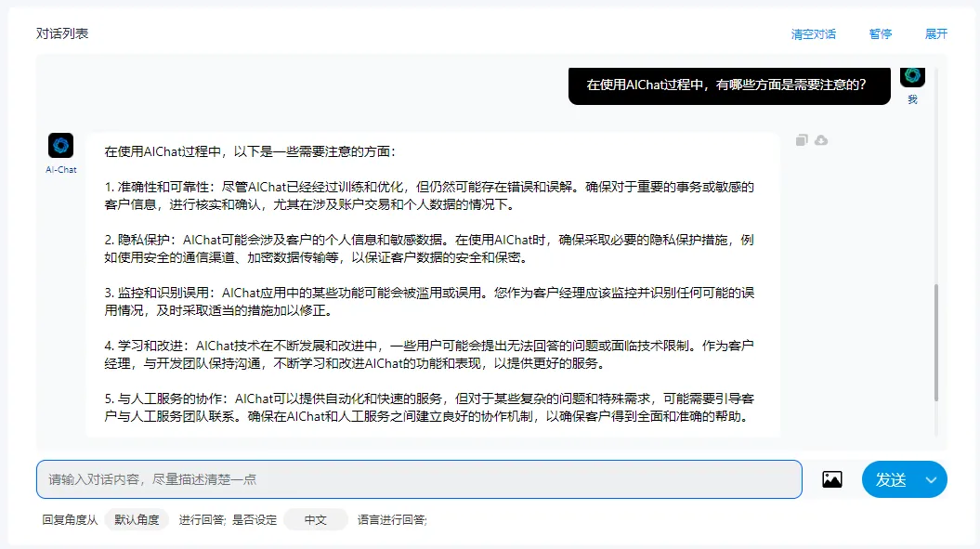Image resolution: width=980 pixels, height=549 pixels.
Task: Click the AI-Chat name label under avatar
Action: (61, 170)
